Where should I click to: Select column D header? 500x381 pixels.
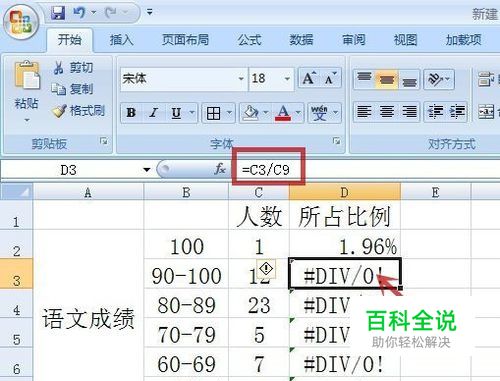point(345,192)
